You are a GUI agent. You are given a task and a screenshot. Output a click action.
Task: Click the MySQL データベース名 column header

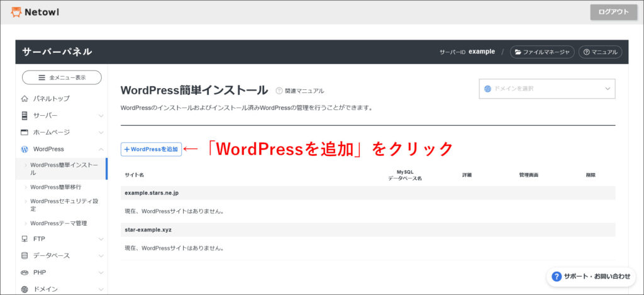[405, 175]
